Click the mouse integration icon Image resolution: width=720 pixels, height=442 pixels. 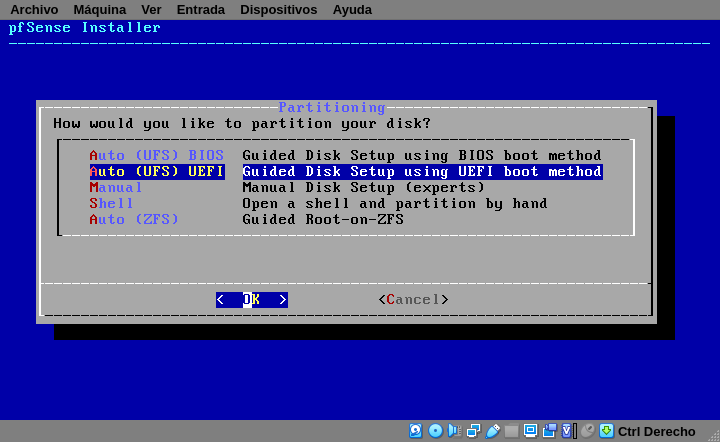(x=588, y=431)
